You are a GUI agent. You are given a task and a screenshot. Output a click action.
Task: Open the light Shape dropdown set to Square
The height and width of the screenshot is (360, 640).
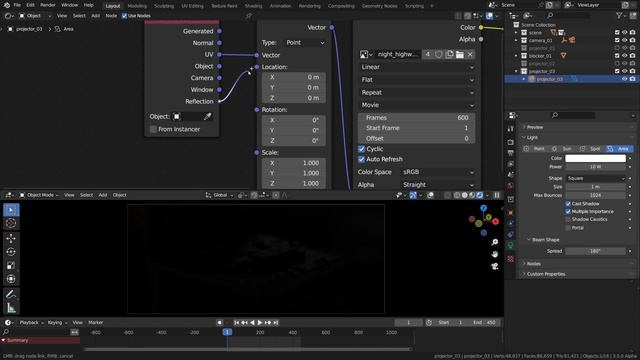pyautogui.click(x=596, y=178)
